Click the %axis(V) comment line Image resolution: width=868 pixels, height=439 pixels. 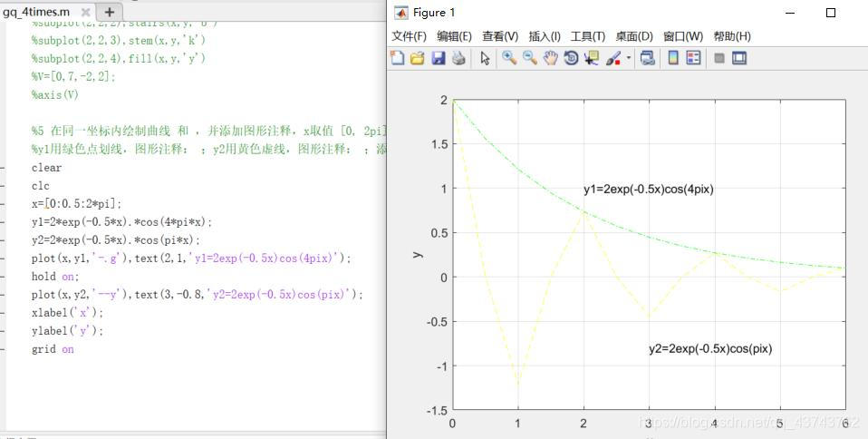(x=54, y=94)
